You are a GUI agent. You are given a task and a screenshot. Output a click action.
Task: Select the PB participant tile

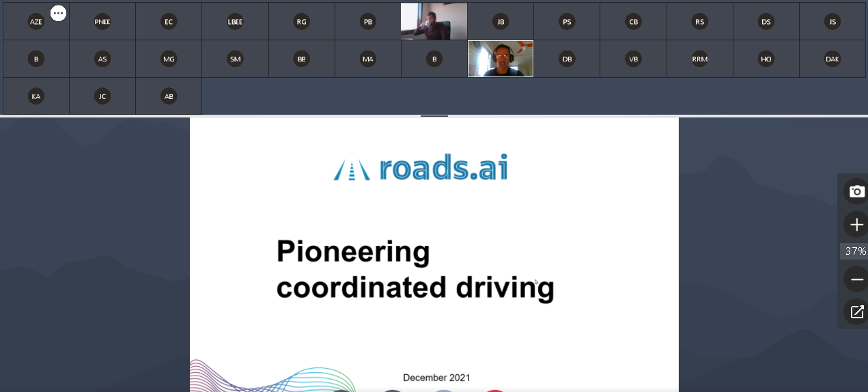click(x=368, y=21)
